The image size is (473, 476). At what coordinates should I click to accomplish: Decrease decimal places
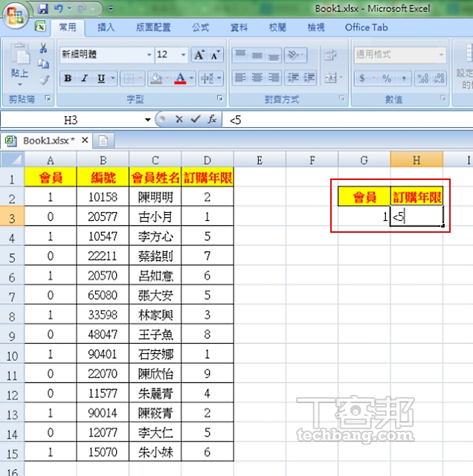(x=439, y=78)
